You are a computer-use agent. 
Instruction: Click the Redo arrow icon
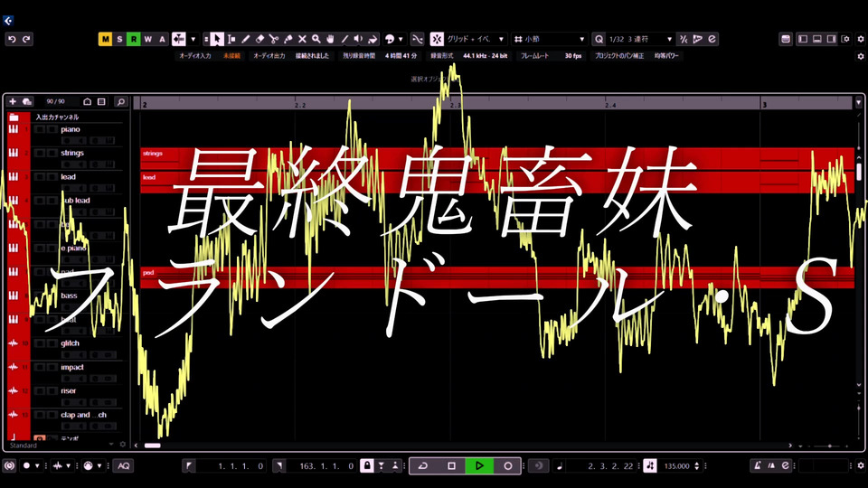coord(26,39)
